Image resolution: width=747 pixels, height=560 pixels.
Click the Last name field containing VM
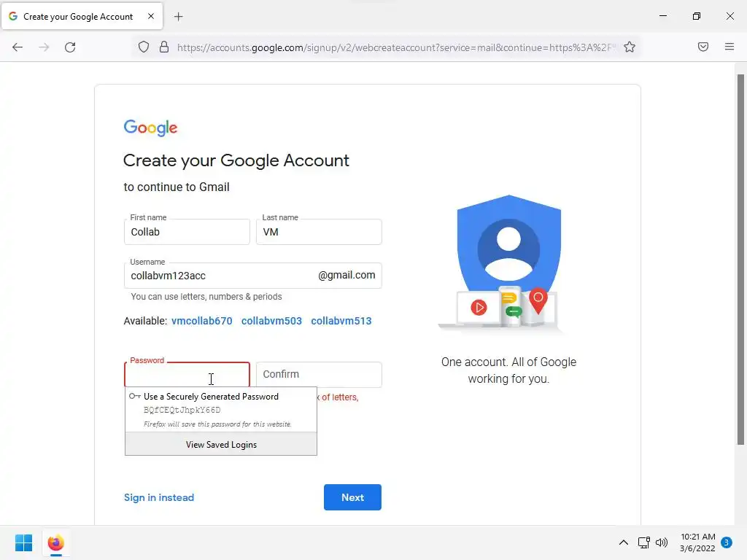(319, 232)
